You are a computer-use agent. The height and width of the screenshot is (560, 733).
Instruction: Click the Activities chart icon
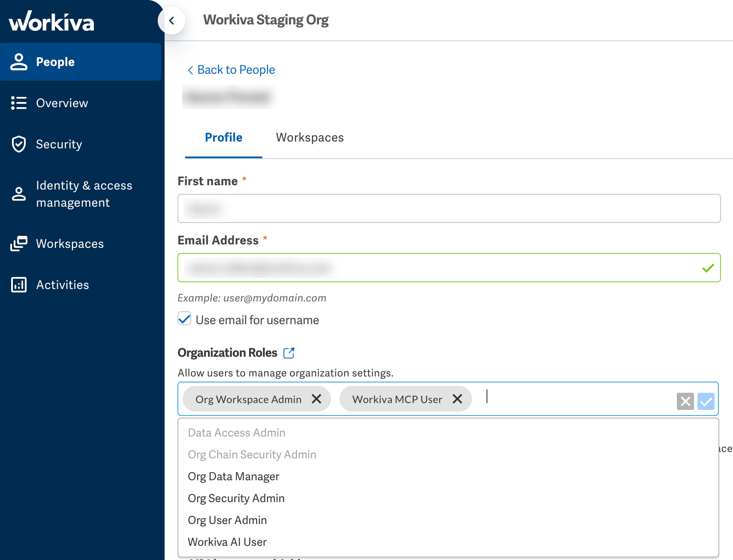click(18, 285)
